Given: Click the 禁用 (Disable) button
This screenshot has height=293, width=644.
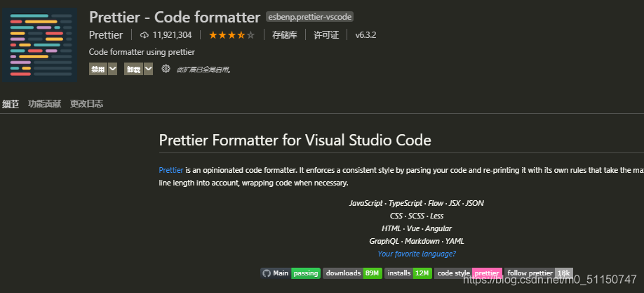Looking at the screenshot, I should 98,69.
